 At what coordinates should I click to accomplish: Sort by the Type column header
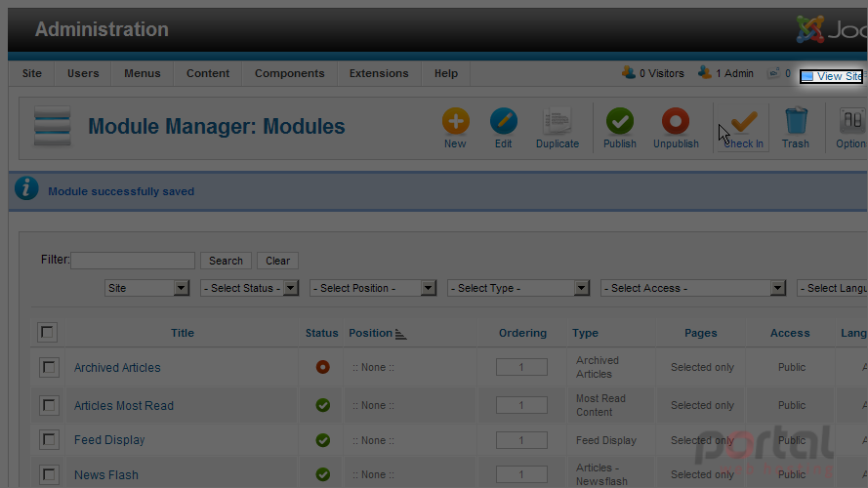click(x=585, y=333)
